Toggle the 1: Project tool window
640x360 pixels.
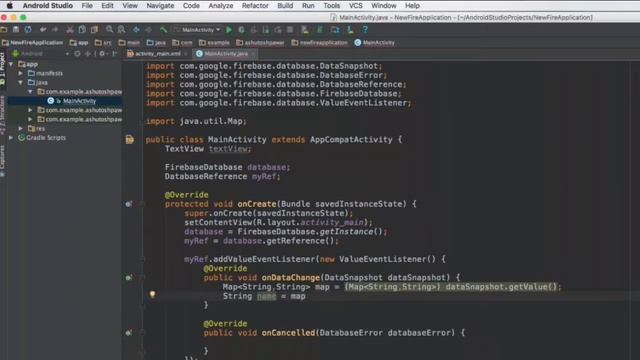3,69
